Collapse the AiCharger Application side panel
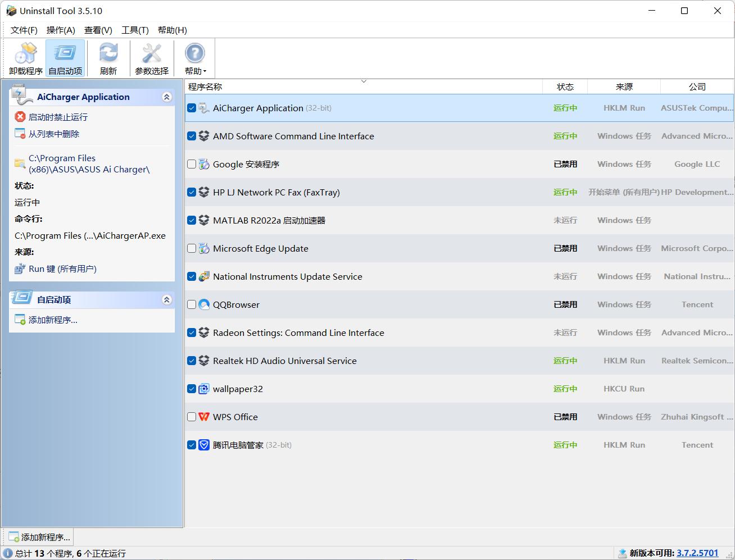Image resolution: width=735 pixels, height=560 pixels. pos(166,97)
